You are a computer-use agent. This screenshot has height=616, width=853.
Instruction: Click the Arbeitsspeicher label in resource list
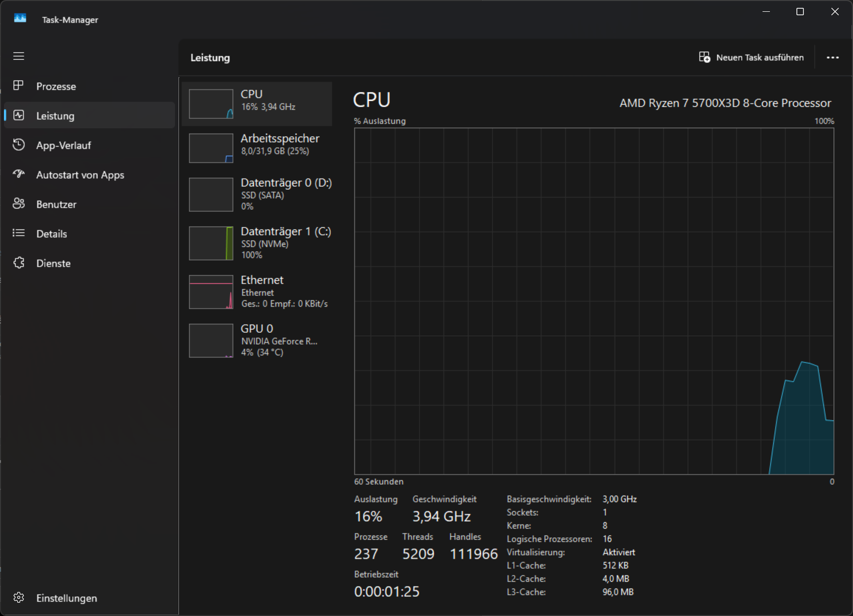click(x=280, y=139)
